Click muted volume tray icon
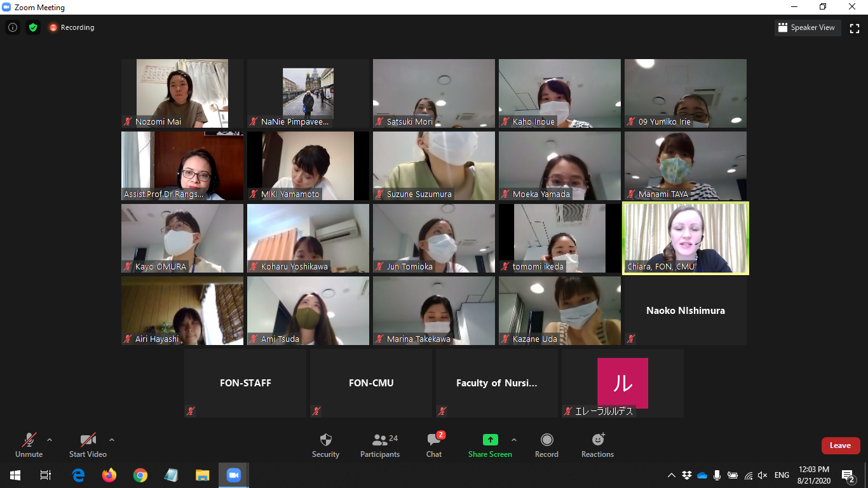 coord(763,475)
